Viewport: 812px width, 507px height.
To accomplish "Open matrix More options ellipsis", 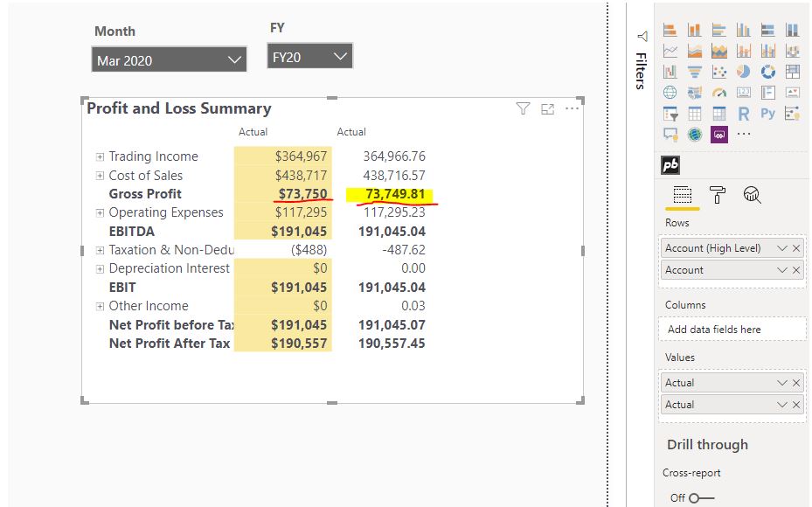I will click(x=573, y=108).
